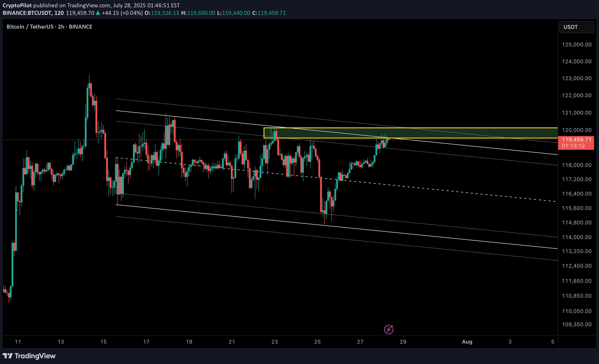This screenshot has width=599, height=364.
Task: Click the close value C:119,459.71
Action: click(x=269, y=13)
